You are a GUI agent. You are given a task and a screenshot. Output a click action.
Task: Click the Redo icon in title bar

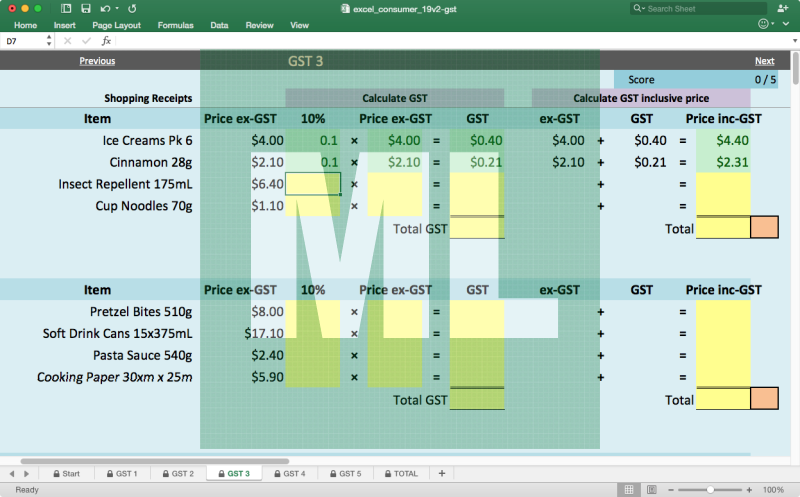131,8
